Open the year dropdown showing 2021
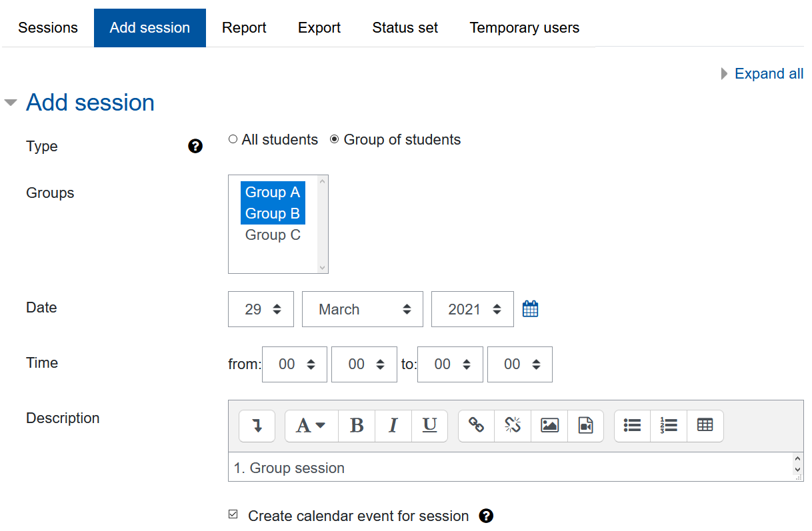 coord(472,308)
